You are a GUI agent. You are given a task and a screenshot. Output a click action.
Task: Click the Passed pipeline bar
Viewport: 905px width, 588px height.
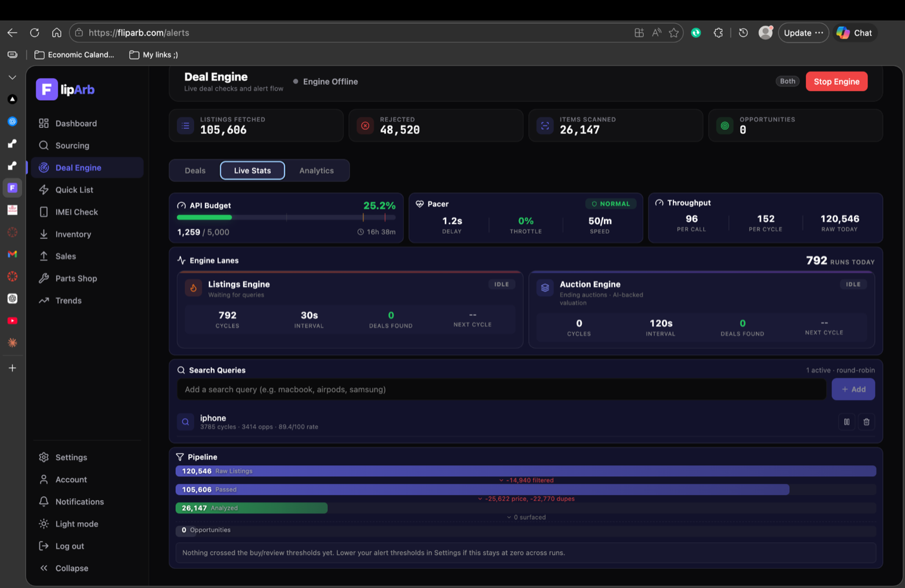pyautogui.click(x=482, y=490)
